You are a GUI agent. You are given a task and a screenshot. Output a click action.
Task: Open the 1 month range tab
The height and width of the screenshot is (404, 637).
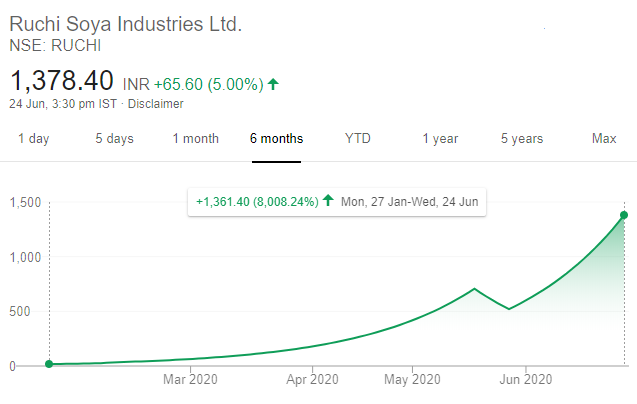point(196,139)
